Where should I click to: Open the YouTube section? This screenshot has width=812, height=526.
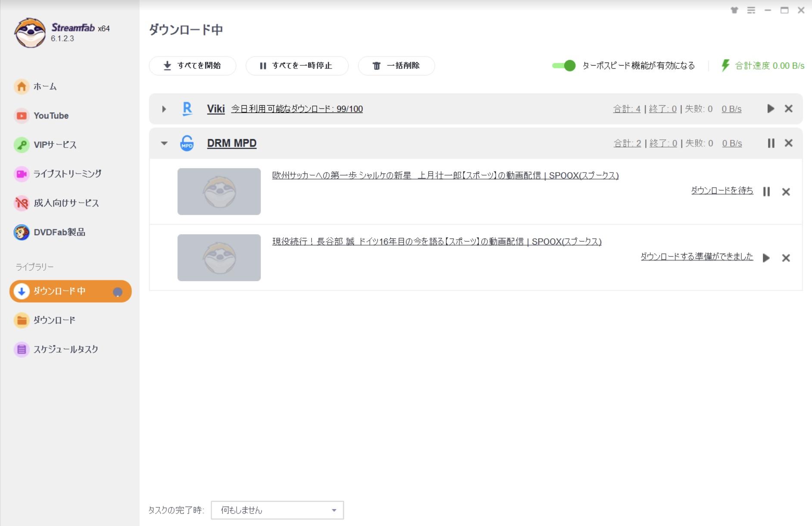coord(41,116)
